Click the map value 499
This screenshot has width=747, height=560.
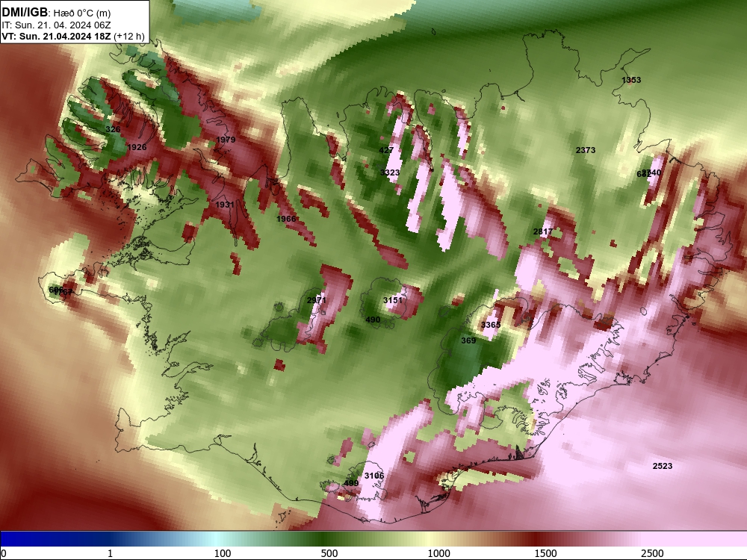tap(351, 483)
